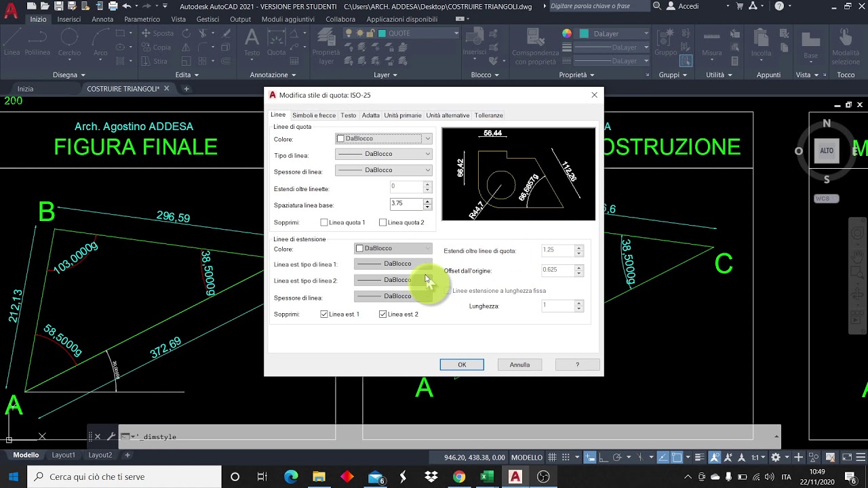Image resolution: width=868 pixels, height=488 pixels.
Task: Click the Sposta move tool
Action: (157, 33)
